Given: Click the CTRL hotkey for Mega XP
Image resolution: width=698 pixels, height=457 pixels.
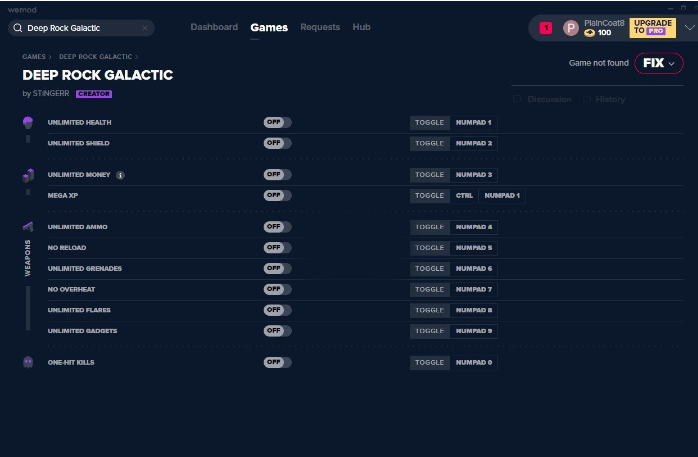Looking at the screenshot, I should pos(464,195).
